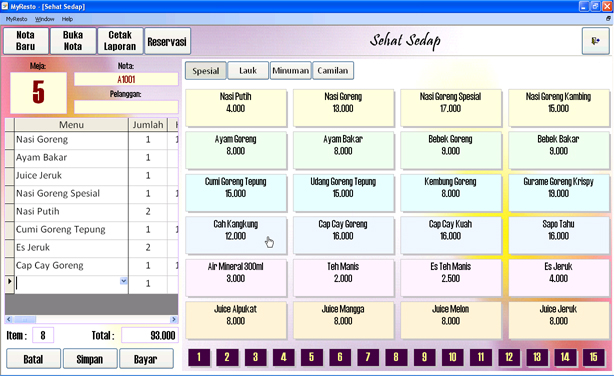Click the Batal button
Viewport: 614px width, 376px height.
[33, 359]
